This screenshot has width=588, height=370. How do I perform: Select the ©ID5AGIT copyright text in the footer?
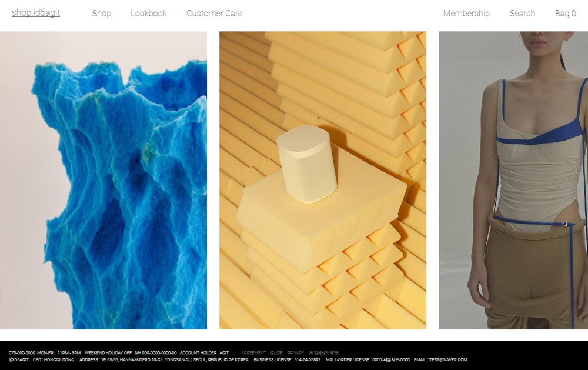click(19, 359)
